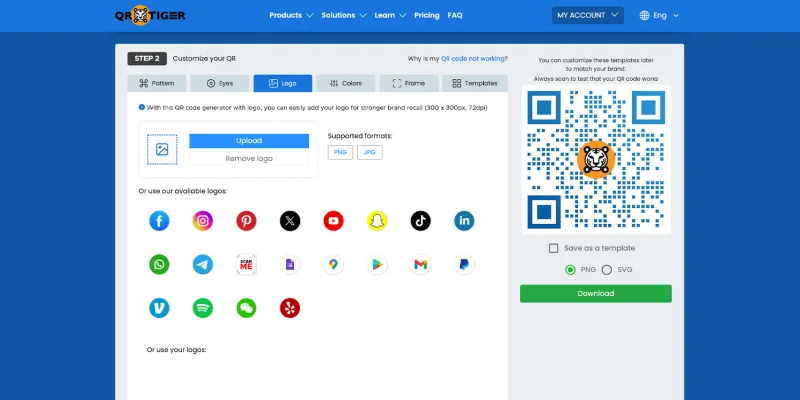Expand the Products menu
The width and height of the screenshot is (800, 400).
291,15
